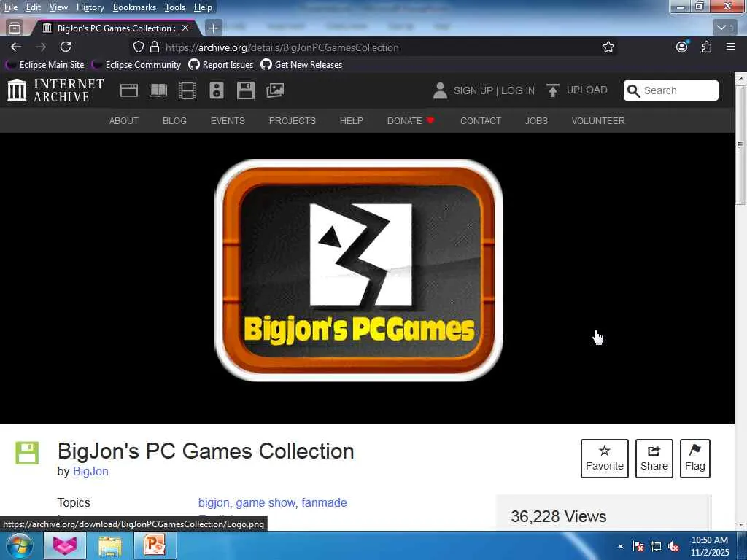Screen dimensions: 747x560
Task: Open the Firefox View icon left of tabs
Action: pos(15,28)
